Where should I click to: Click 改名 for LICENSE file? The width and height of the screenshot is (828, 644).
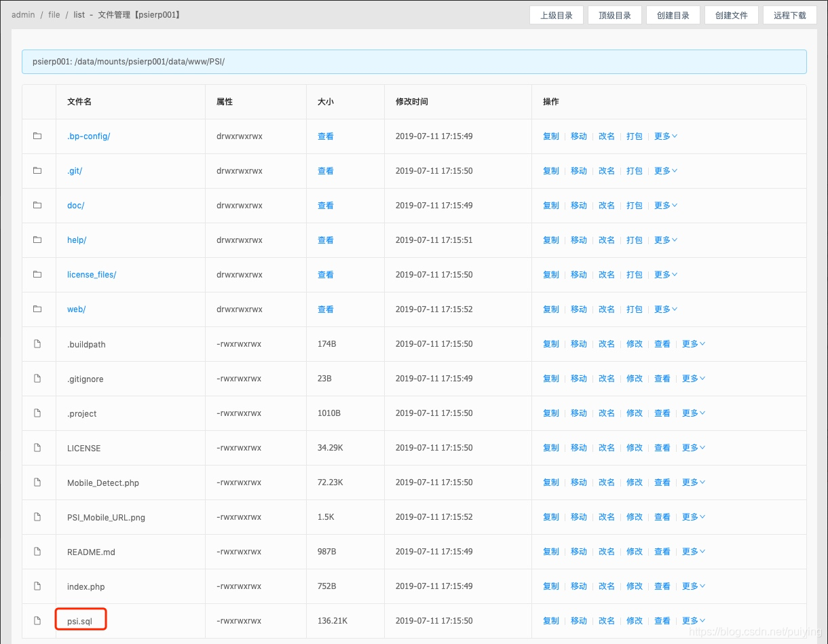(607, 447)
